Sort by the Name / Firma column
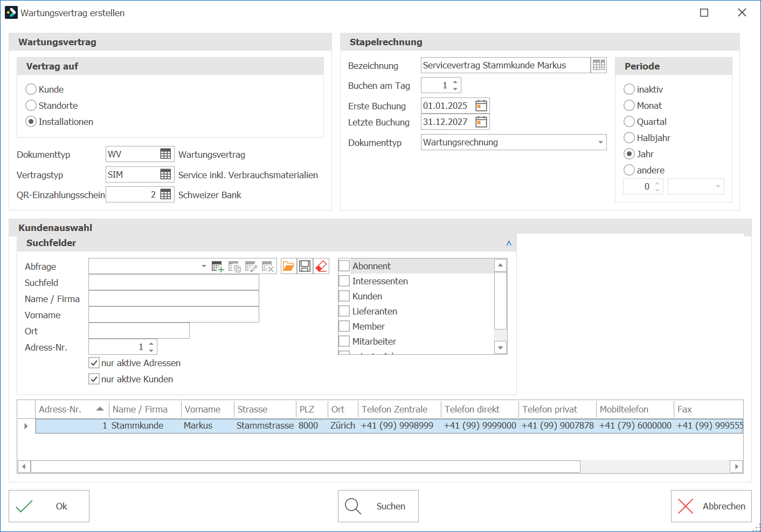 pyautogui.click(x=145, y=409)
